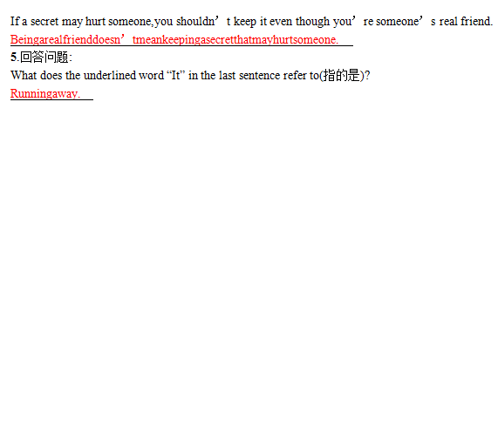This screenshot has height=448, width=498.
Task: Click the number '5' in the heading
Action: (13, 58)
